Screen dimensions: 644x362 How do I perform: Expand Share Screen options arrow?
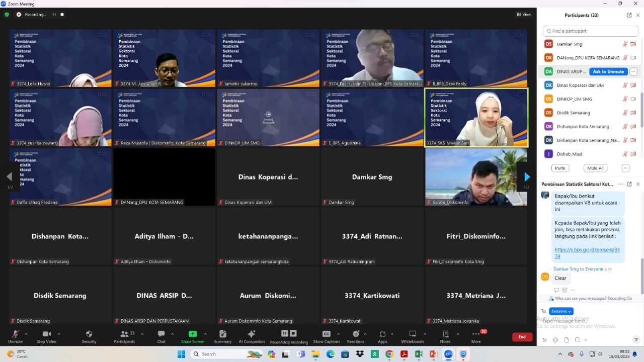point(205,334)
